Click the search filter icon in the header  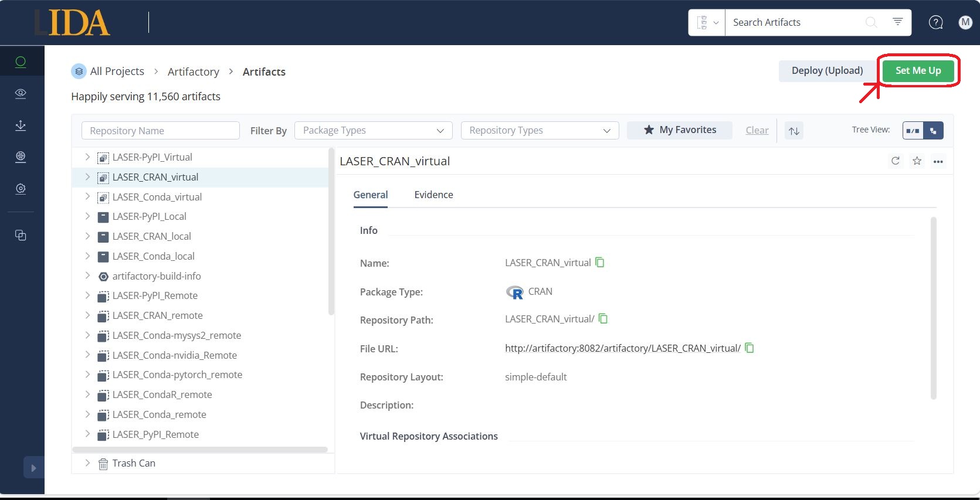(x=897, y=22)
